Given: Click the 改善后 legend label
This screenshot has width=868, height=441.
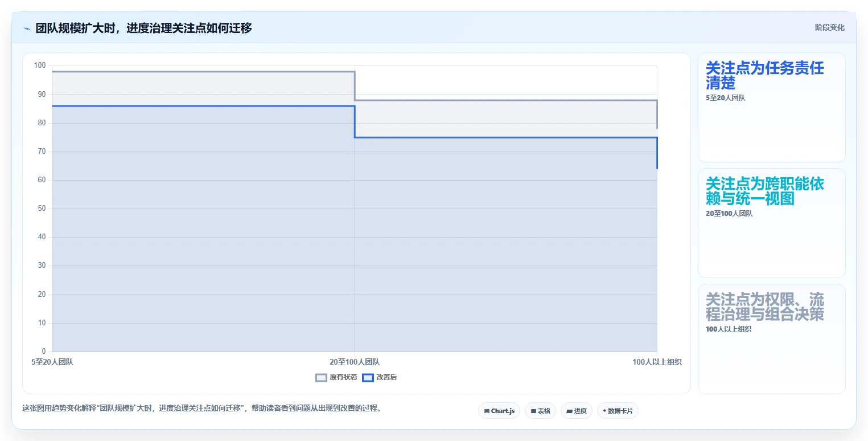Looking at the screenshot, I should tap(386, 377).
